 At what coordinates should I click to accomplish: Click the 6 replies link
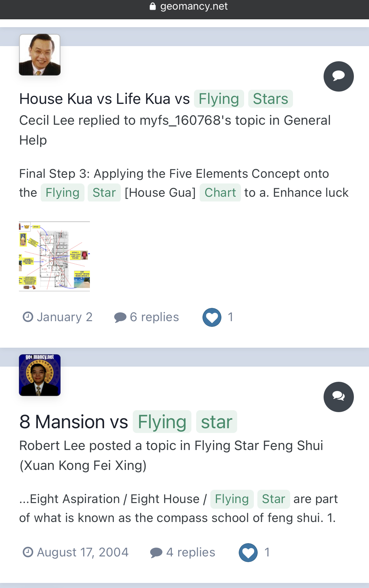click(154, 317)
